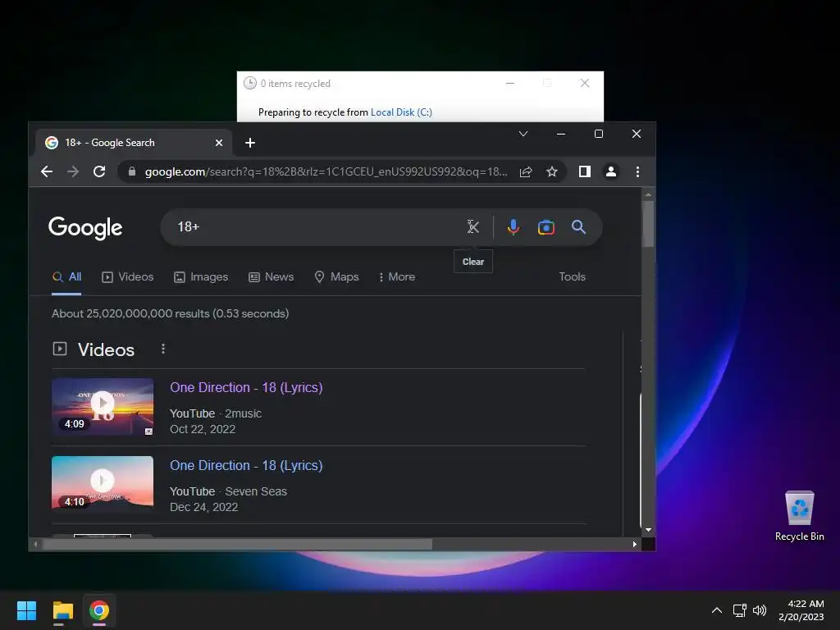Open One Direction - 18 (Lyrics) by 2music
This screenshot has width=840, height=630.
[x=246, y=387]
